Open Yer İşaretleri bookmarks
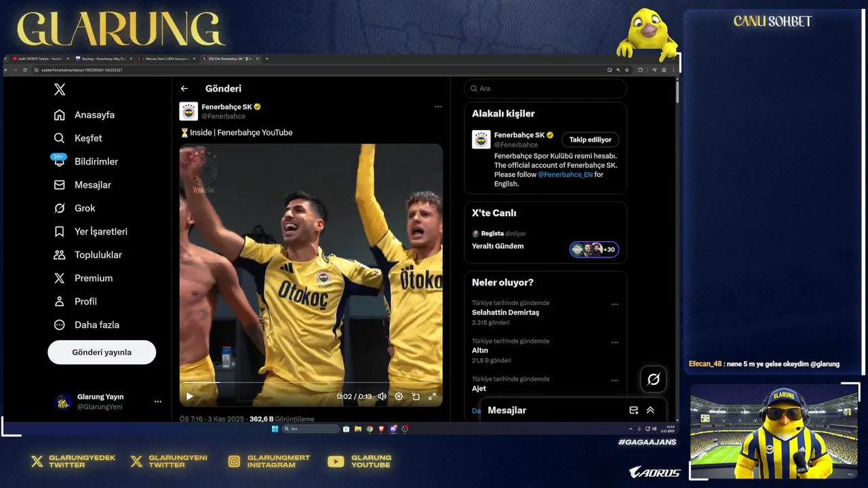This screenshot has height=488, width=868. point(91,232)
